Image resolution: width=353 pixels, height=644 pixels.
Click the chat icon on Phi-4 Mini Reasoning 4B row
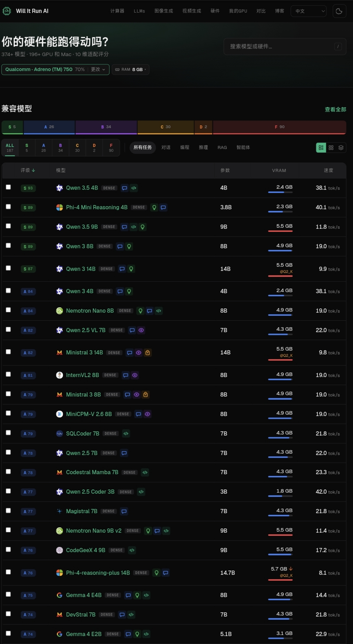point(163,207)
